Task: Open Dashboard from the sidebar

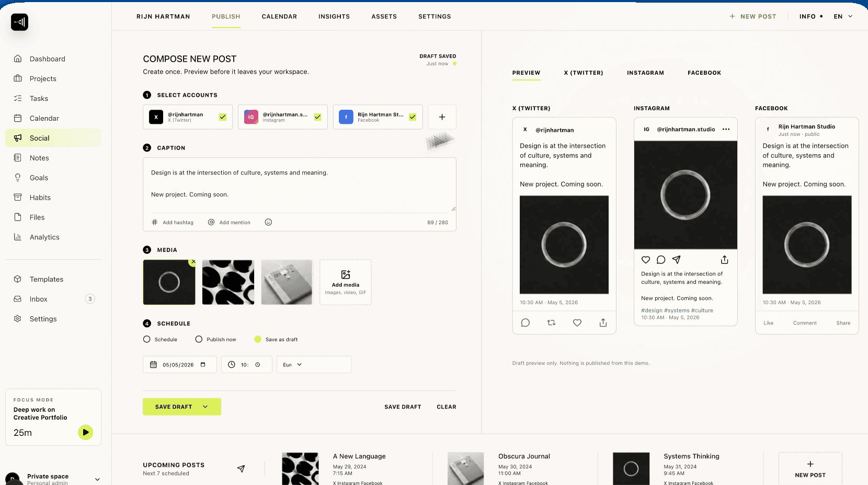Action: (53, 59)
